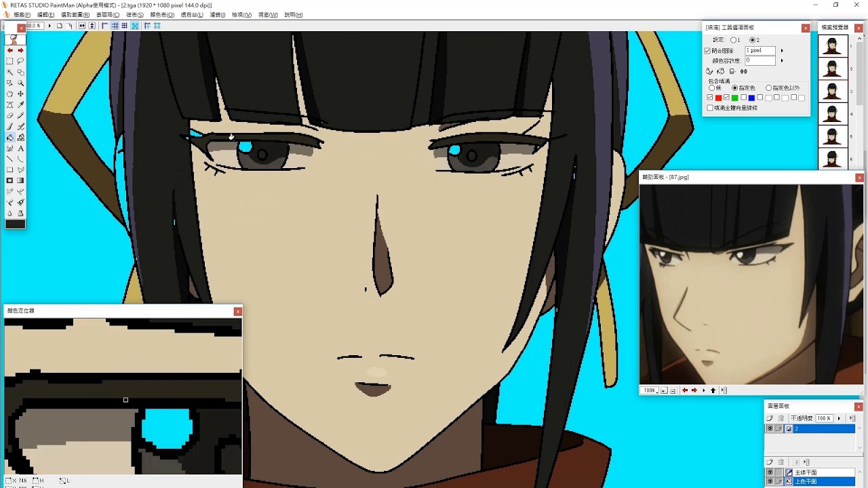868x488 pixels.
Task: Select the Line tool
Action: pyautogui.click(x=9, y=159)
